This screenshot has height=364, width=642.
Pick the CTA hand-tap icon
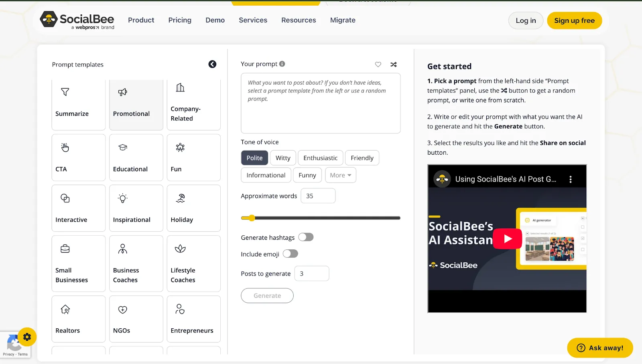65,148
